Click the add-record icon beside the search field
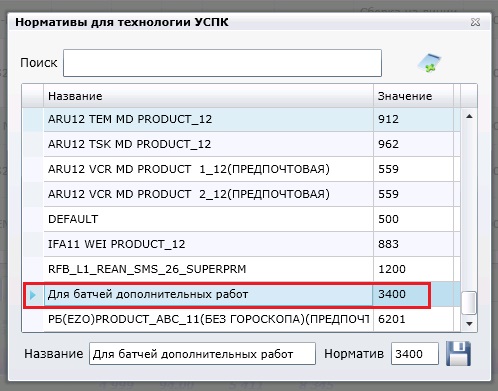Viewport: 498px width, 391px height. [430, 63]
